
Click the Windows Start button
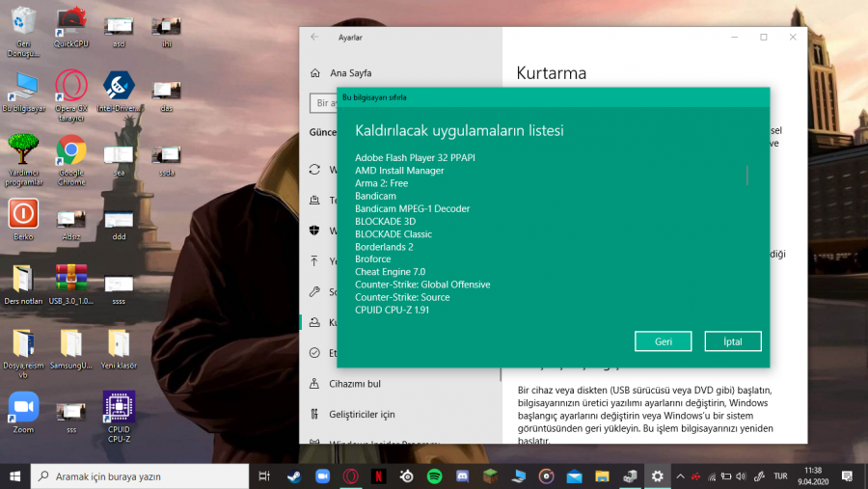point(14,476)
